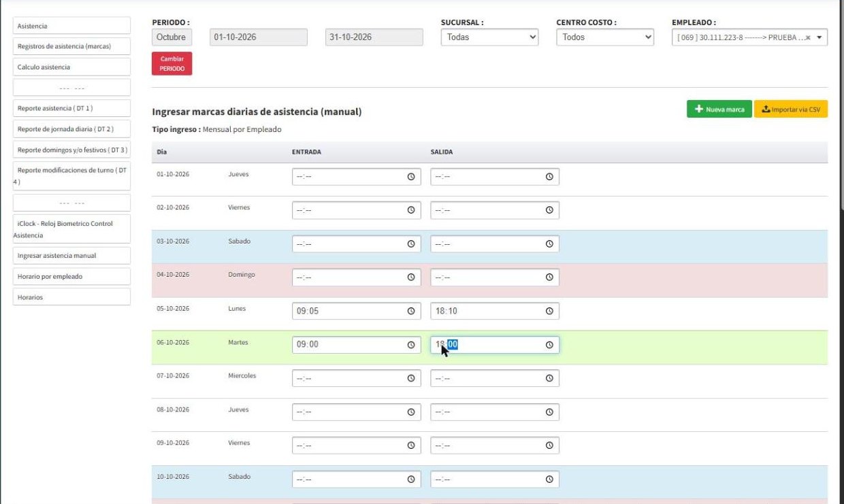Open time picker for Sabado 03-10-2026 SALIDA

pyautogui.click(x=549, y=243)
